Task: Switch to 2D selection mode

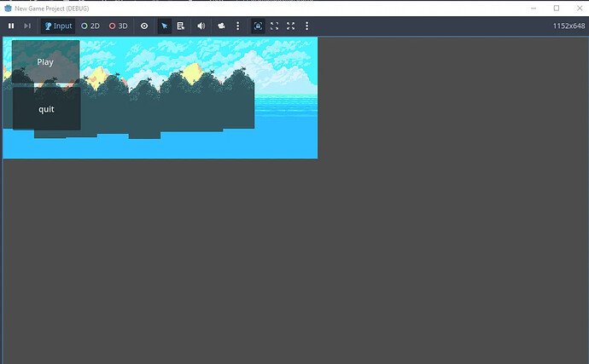Action: pyautogui.click(x=90, y=26)
